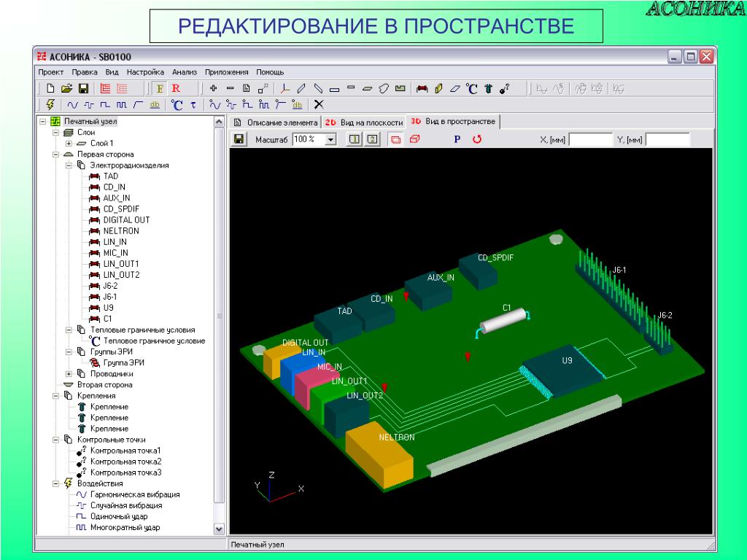Save the view with the floppy icon
The image size is (747, 560).
coord(239,139)
